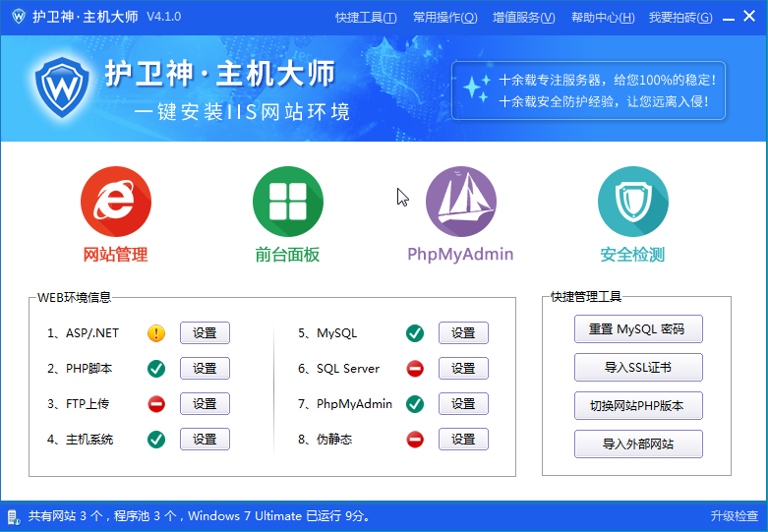Click the 快捷管理工具 group title
The width and height of the screenshot is (768, 532).
point(586,296)
